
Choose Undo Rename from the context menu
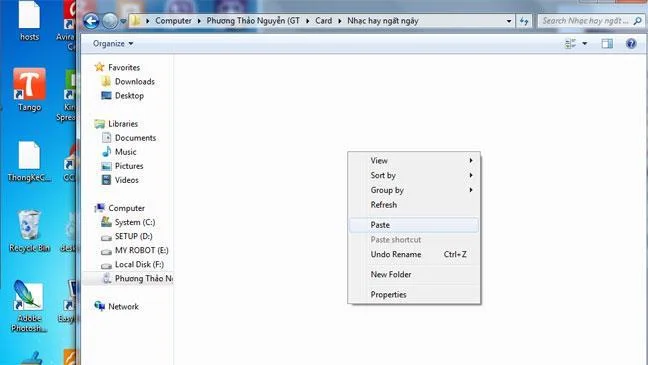pyautogui.click(x=414, y=254)
